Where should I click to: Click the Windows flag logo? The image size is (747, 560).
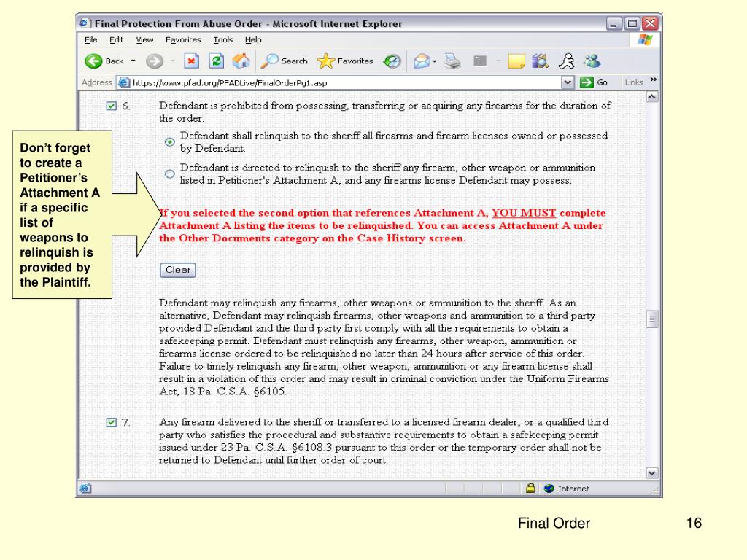click(x=645, y=39)
